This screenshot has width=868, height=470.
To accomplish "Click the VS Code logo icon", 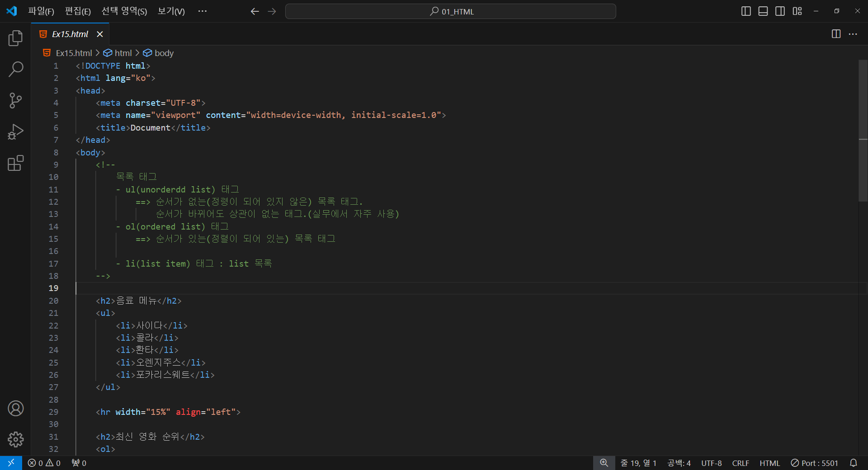I will tap(12, 11).
